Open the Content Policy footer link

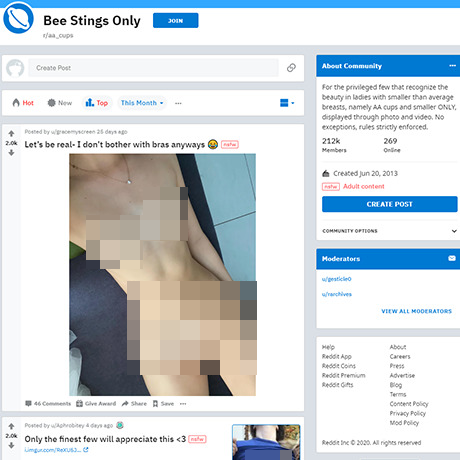pos(409,404)
